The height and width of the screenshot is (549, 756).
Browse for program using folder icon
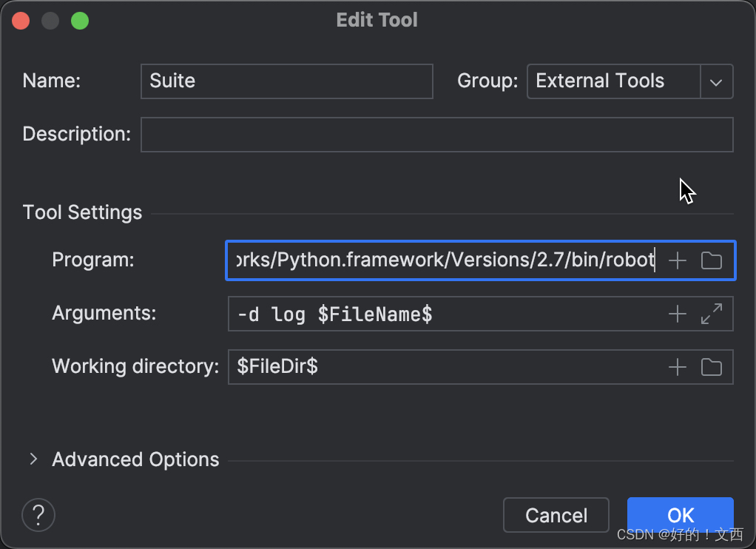[711, 260]
